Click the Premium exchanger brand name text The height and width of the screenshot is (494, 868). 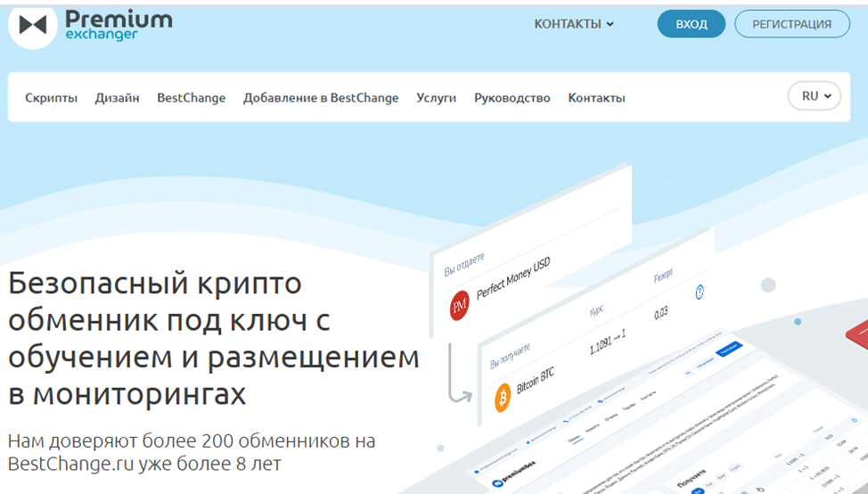tap(119, 26)
